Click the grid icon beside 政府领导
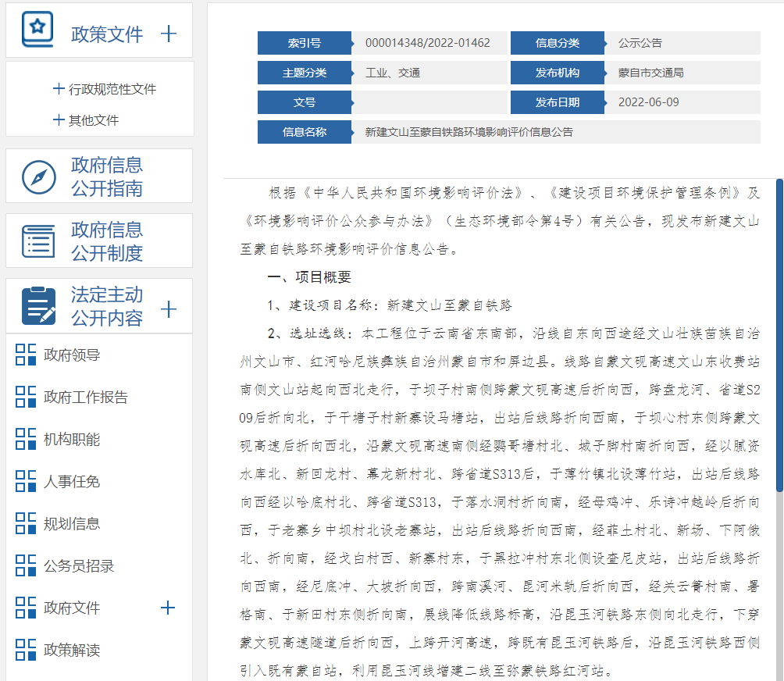This screenshot has width=784, height=681. tap(26, 355)
